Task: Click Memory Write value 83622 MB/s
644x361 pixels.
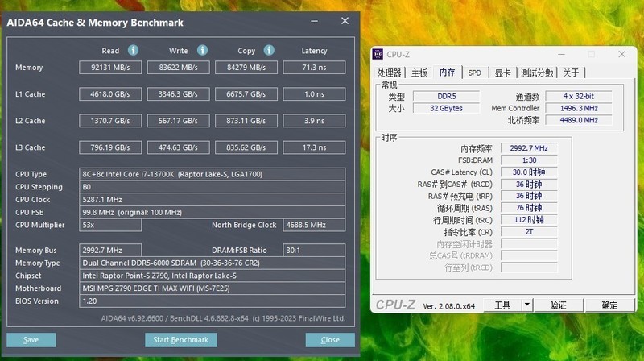Action: click(x=178, y=68)
